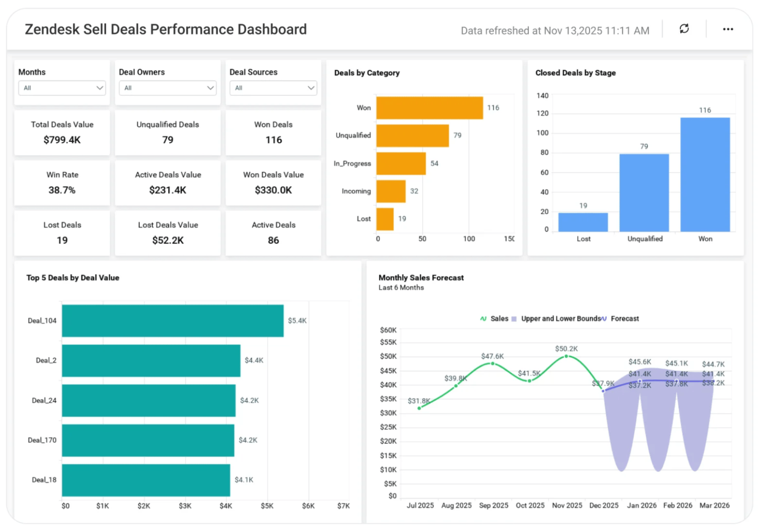The width and height of the screenshot is (758, 532).
Task: Click the $47.6K Sep 2025 sales point
Action: 493,363
